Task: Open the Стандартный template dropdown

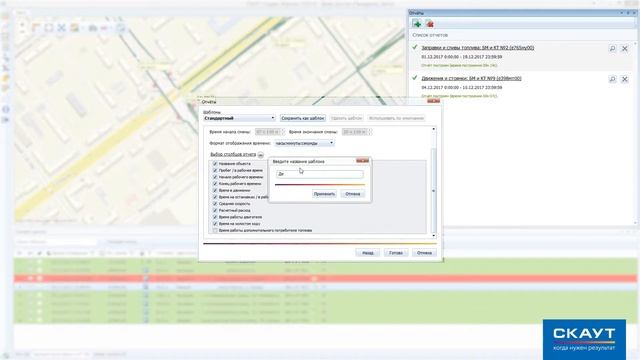Action: click(x=239, y=118)
